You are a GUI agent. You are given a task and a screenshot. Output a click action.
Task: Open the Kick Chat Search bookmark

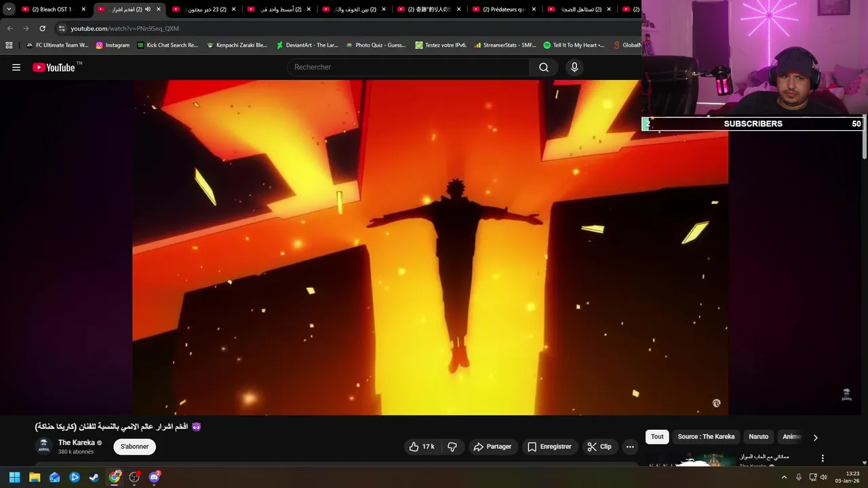167,45
